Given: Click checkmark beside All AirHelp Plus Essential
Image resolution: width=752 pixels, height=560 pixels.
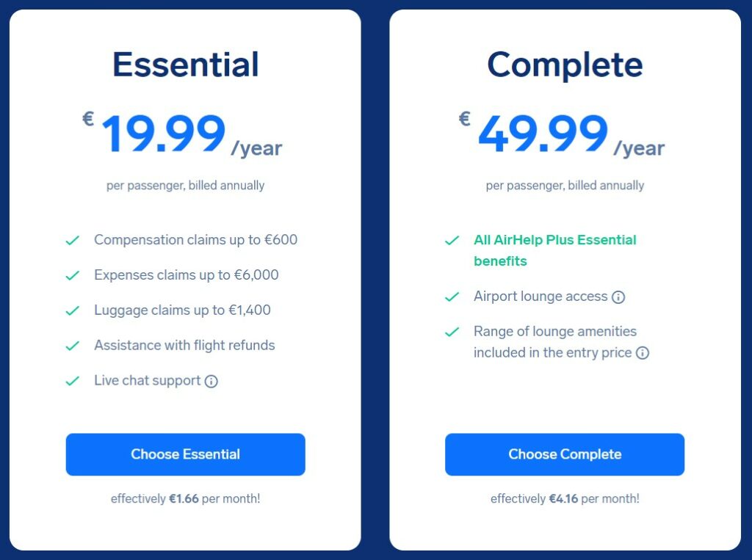Looking at the screenshot, I should pos(452,240).
